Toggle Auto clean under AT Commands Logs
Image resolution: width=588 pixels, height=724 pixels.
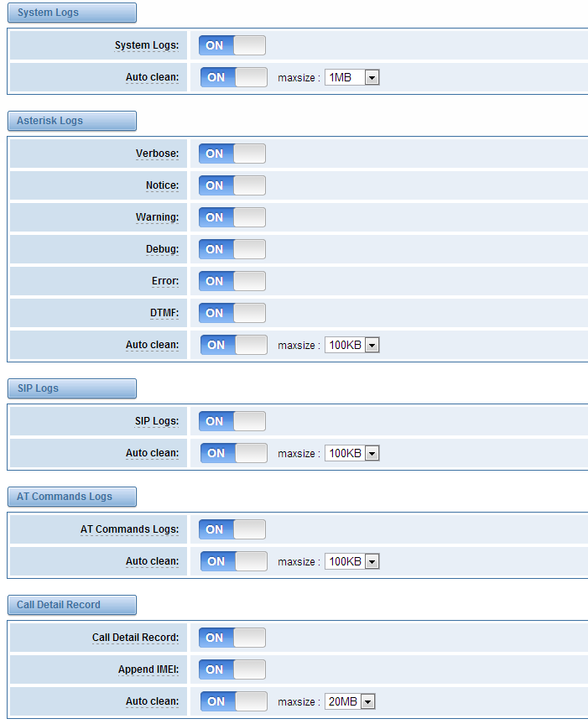[234, 561]
